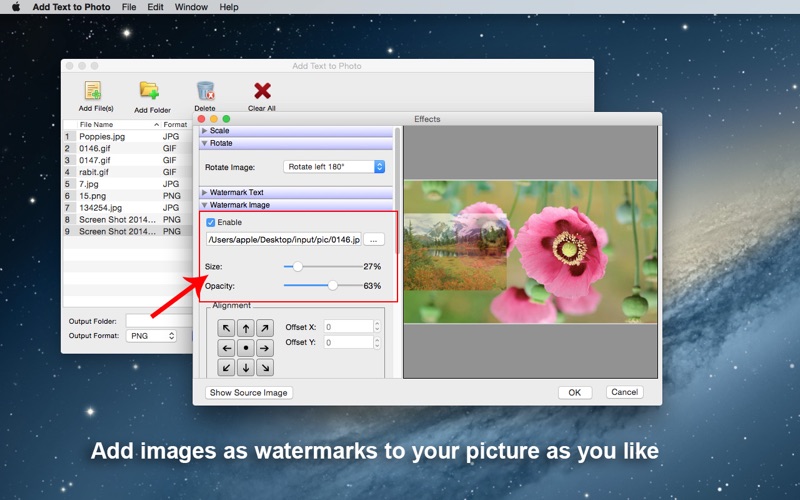
Task: Click the Opacity slider handle
Action: (x=333, y=286)
